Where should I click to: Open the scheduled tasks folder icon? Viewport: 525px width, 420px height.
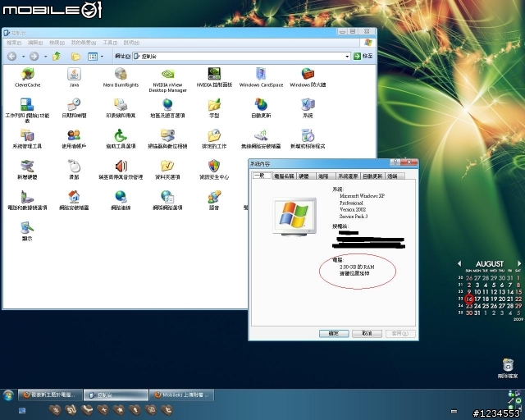(214, 139)
